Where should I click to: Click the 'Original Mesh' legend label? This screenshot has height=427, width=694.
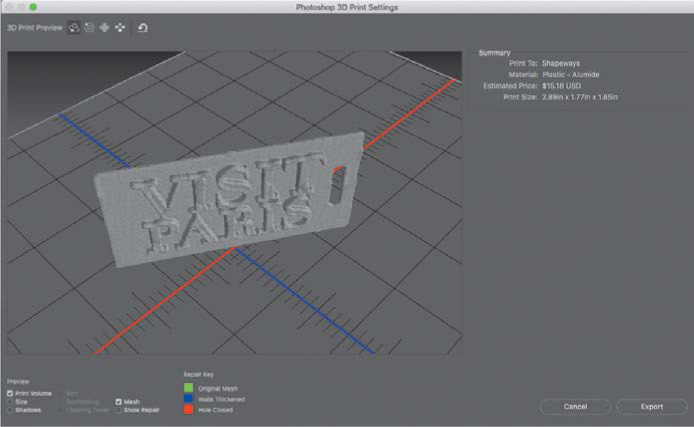point(218,389)
